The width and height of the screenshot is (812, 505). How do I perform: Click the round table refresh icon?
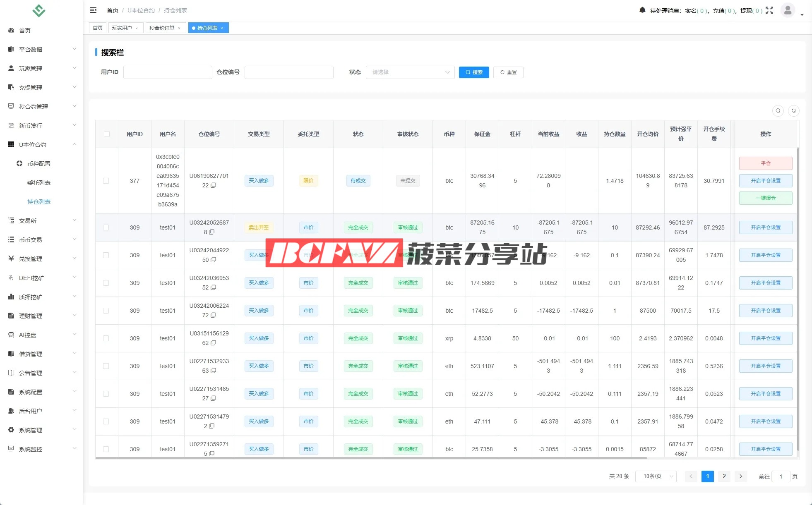[x=793, y=111]
